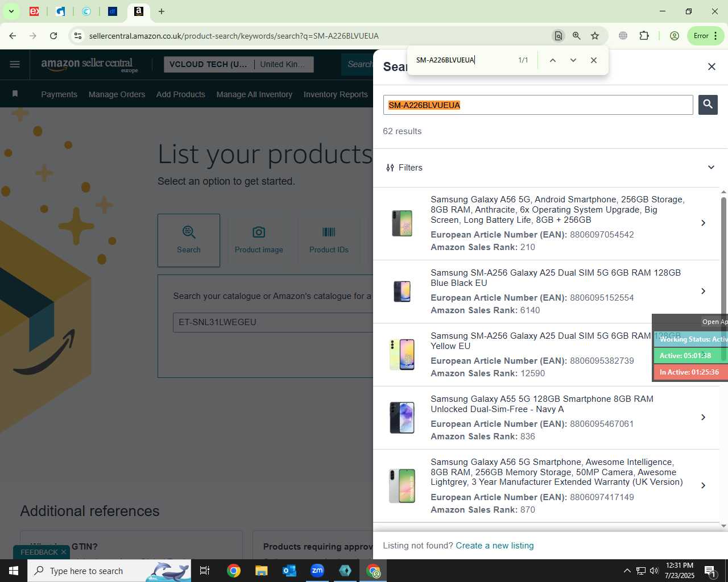Open the Chrome profile icon

pyautogui.click(x=675, y=36)
